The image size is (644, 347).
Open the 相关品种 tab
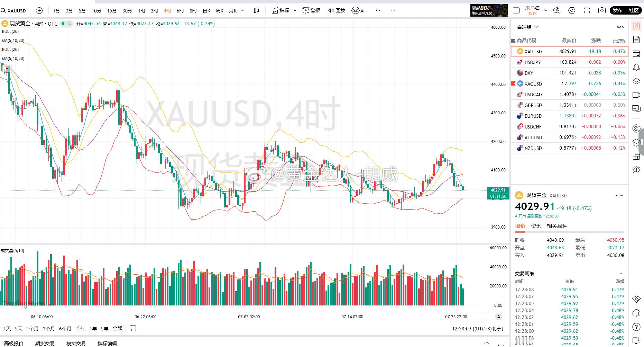point(557,226)
